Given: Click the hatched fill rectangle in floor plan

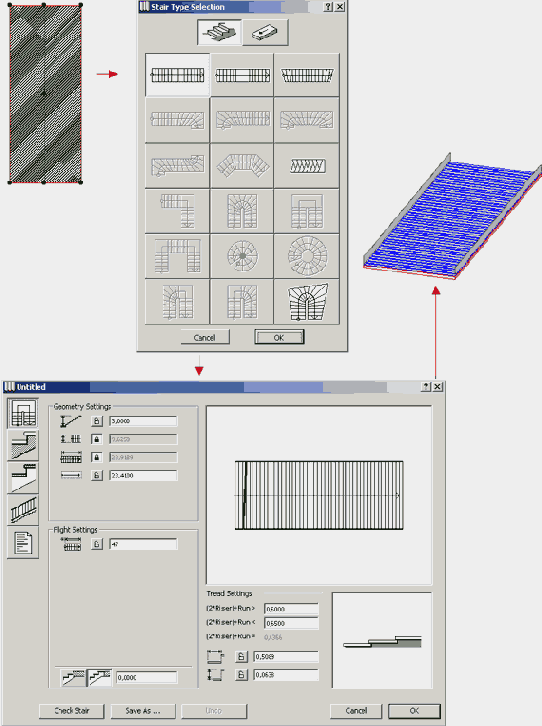Looking at the screenshot, I should (45, 94).
